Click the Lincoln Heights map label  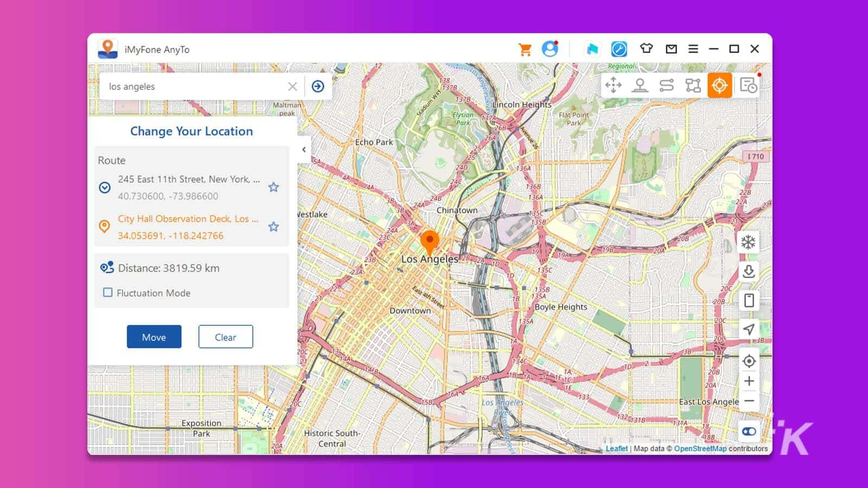(522, 104)
